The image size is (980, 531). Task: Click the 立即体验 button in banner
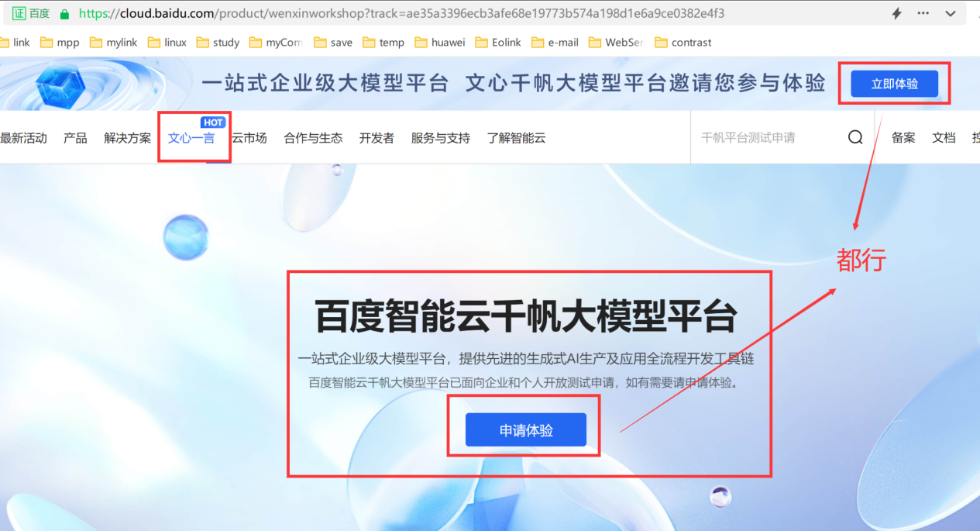pos(895,84)
